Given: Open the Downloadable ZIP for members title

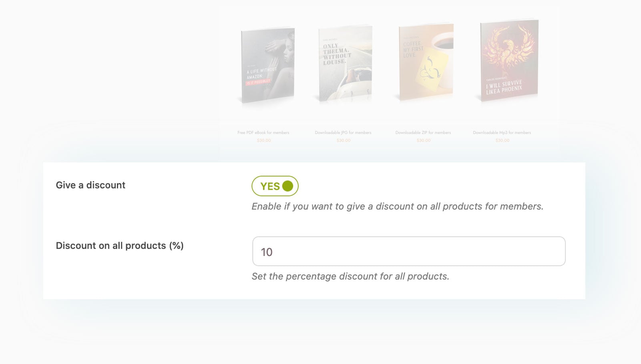Looking at the screenshot, I should 423,132.
